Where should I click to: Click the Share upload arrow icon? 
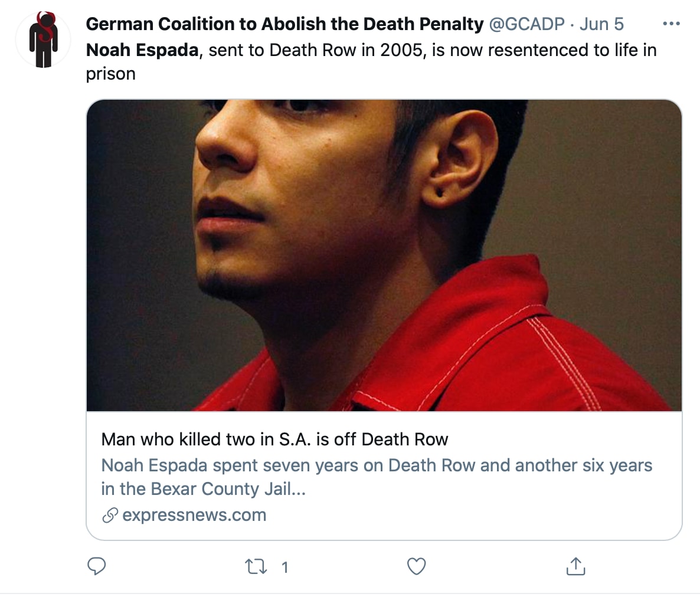[x=575, y=566]
